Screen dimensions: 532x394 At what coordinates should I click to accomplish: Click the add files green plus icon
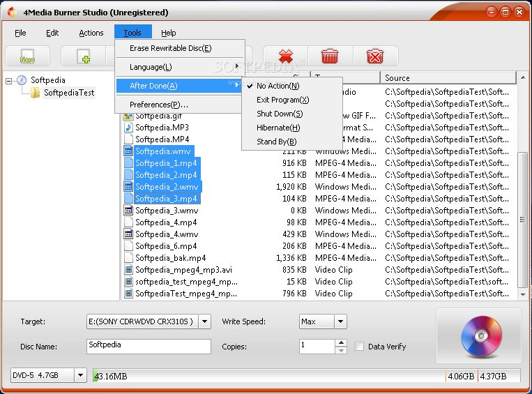pyautogui.click(x=84, y=56)
